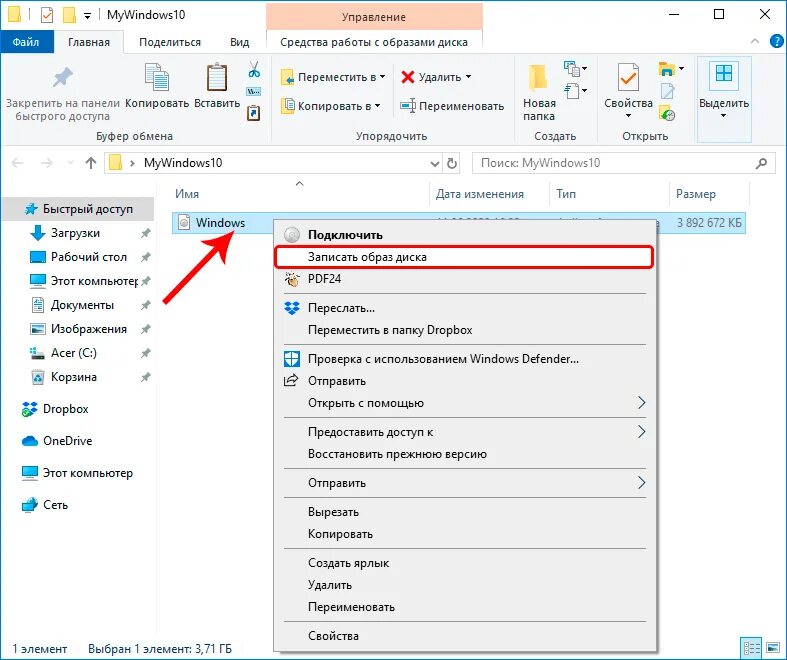Open the Файл tab
Screen dimensions: 787x660
click(26, 42)
